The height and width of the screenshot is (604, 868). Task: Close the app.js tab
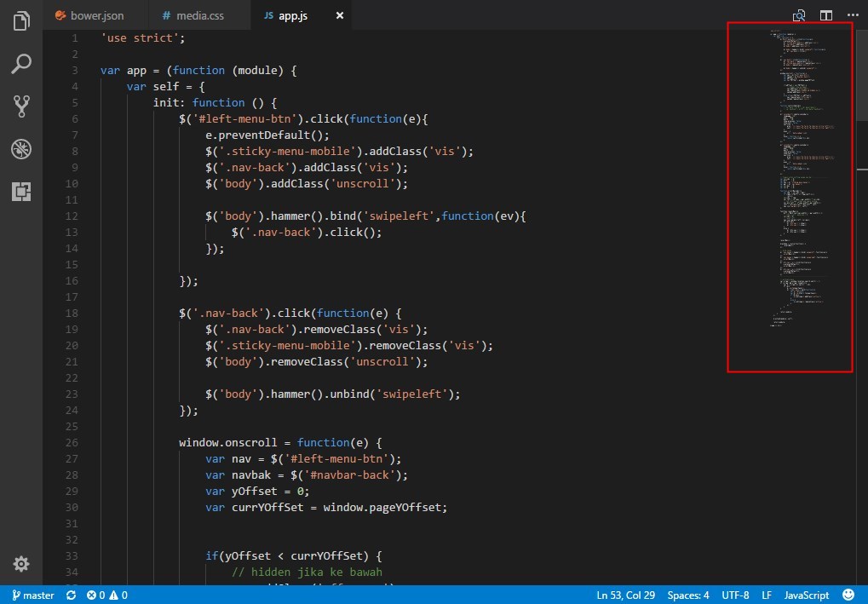[x=339, y=14]
